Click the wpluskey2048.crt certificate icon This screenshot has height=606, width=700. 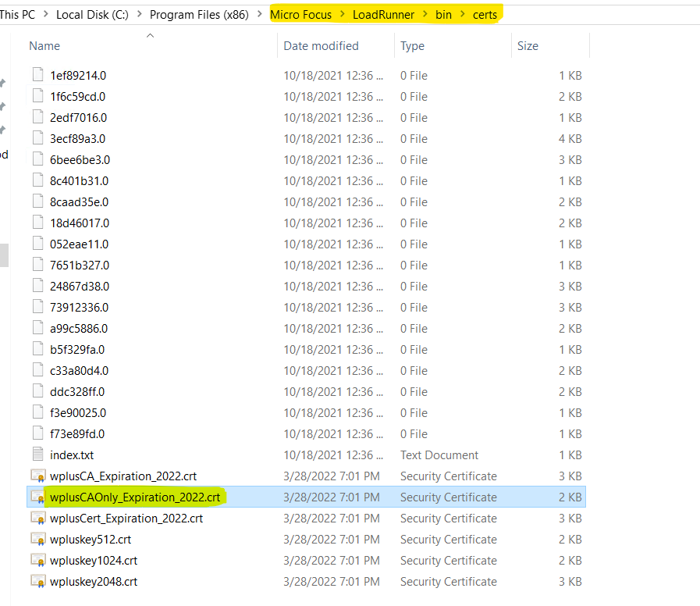pyautogui.click(x=37, y=581)
